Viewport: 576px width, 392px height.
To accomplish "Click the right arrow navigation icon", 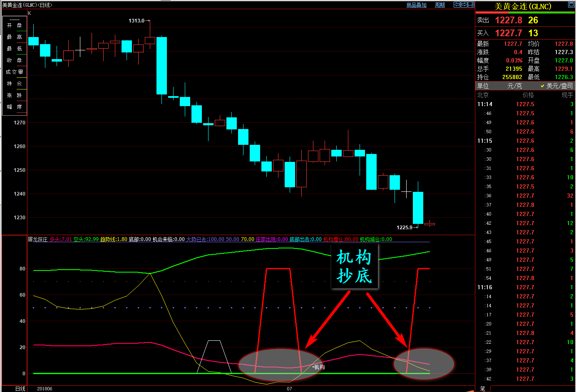I will 464,5.
